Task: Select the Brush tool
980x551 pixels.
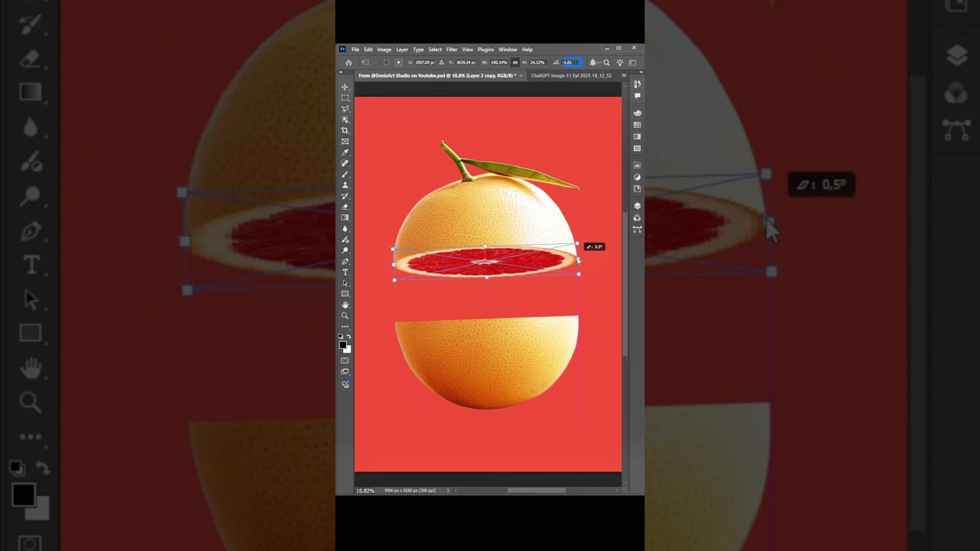Action: tap(345, 174)
